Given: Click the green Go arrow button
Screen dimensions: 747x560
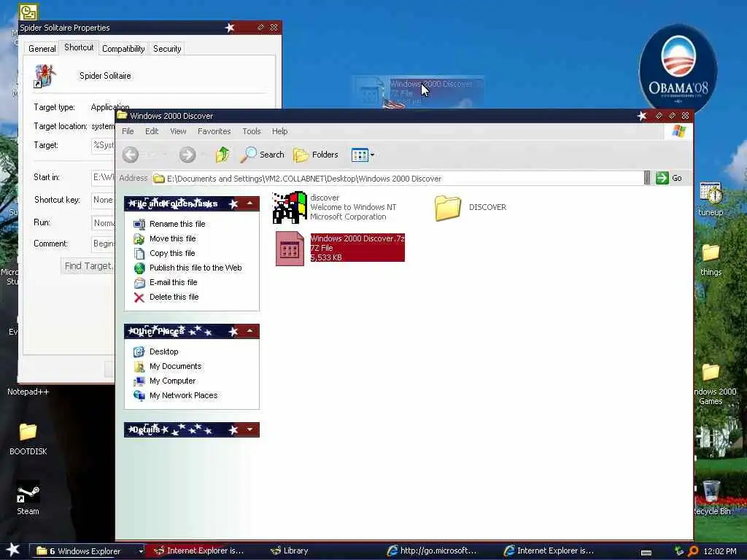Looking at the screenshot, I should coord(662,178).
